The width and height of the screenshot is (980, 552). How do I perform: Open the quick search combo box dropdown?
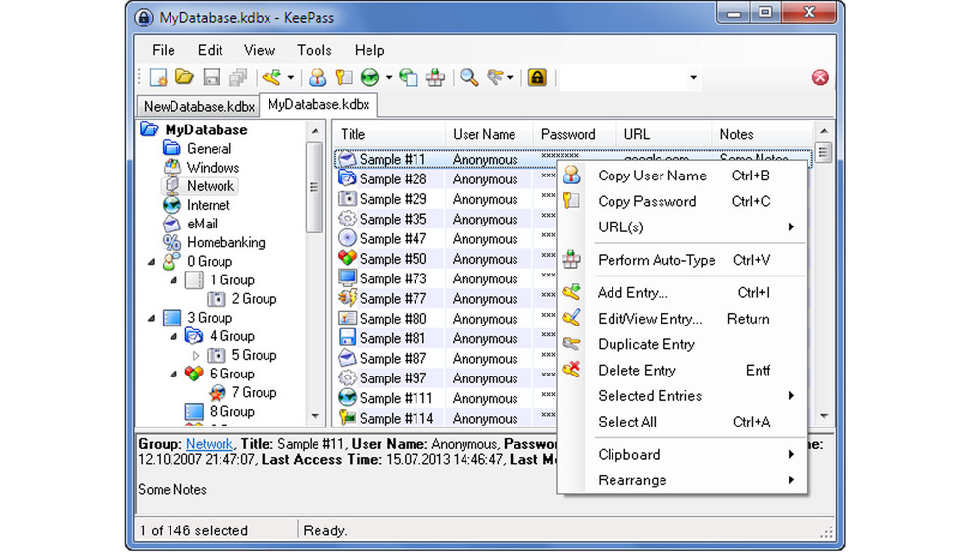click(693, 78)
